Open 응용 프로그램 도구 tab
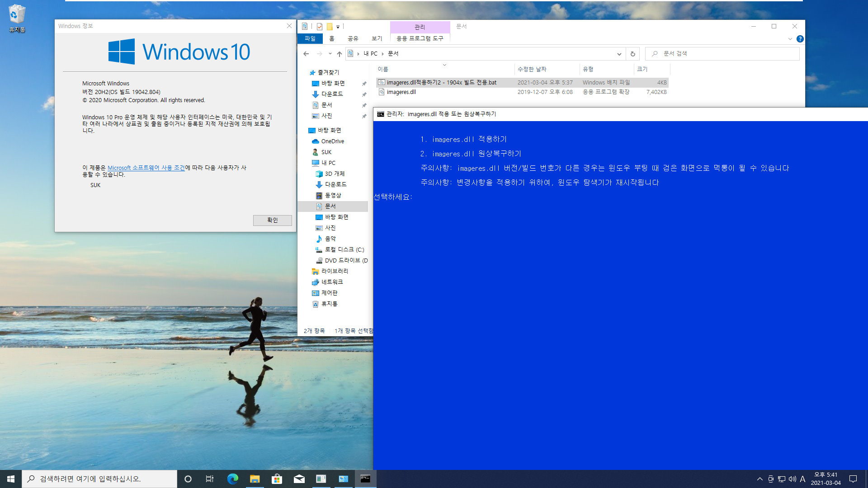868x488 pixels. point(420,38)
